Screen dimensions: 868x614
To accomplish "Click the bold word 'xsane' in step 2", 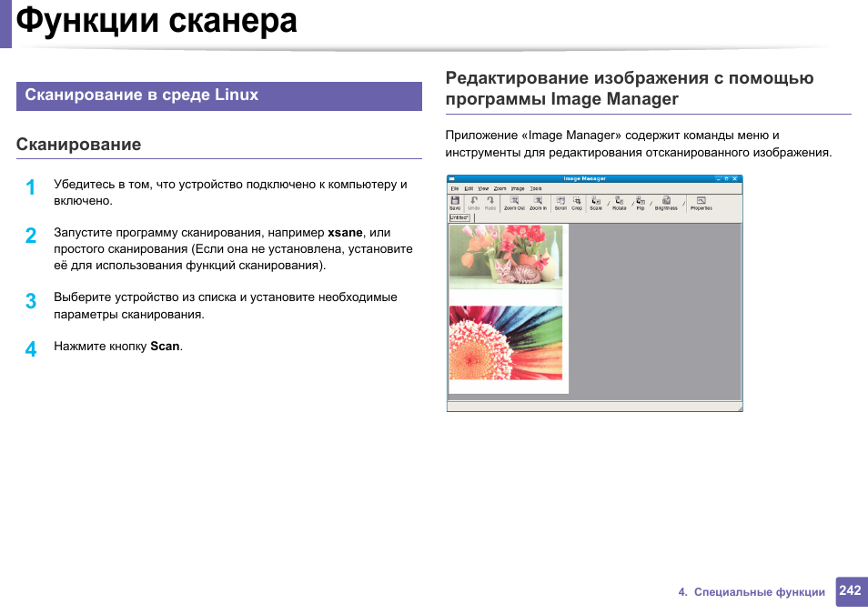I will (x=345, y=233).
